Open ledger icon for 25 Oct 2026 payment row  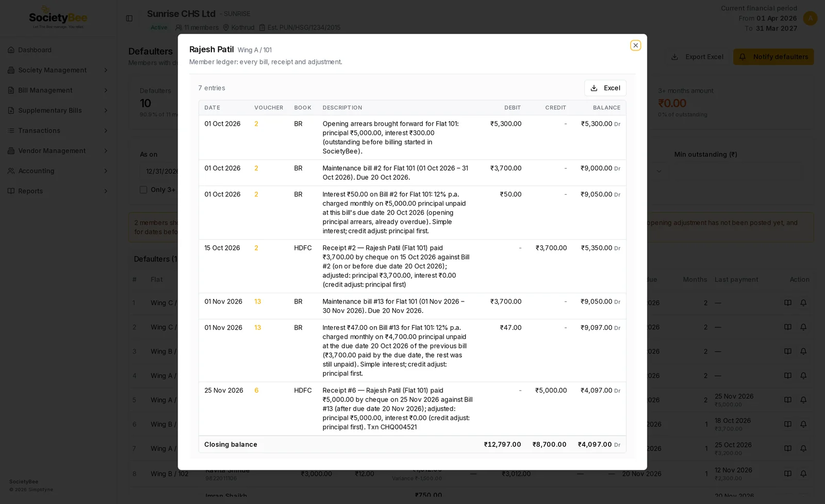[x=788, y=448]
